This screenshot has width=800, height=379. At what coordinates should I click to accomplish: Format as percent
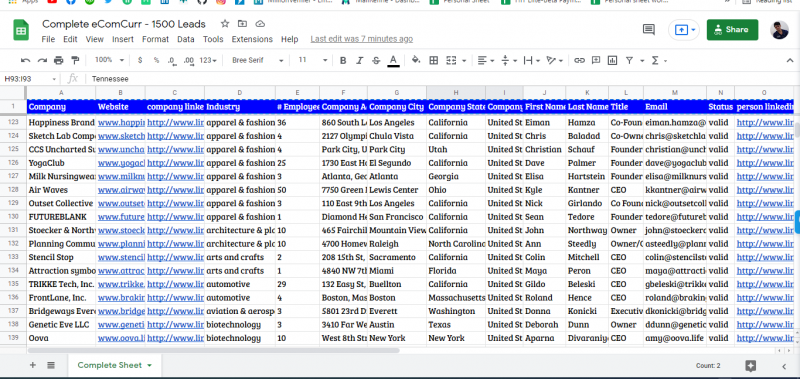point(156,60)
